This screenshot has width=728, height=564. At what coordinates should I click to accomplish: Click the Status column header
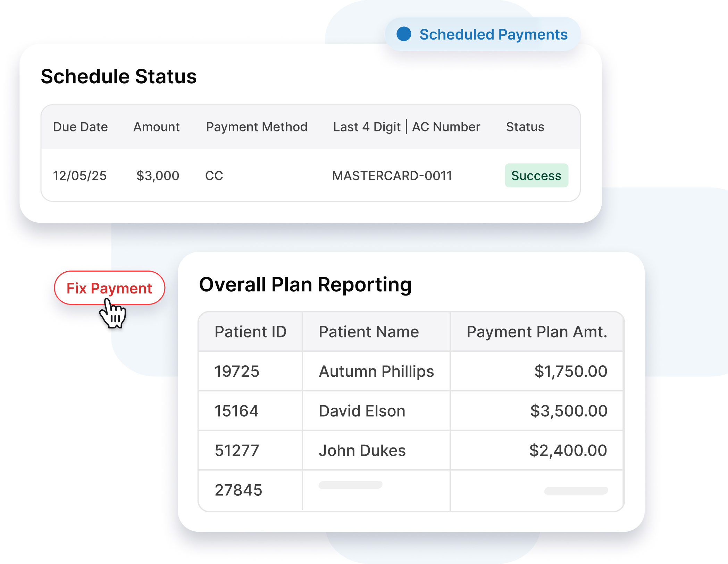(525, 127)
